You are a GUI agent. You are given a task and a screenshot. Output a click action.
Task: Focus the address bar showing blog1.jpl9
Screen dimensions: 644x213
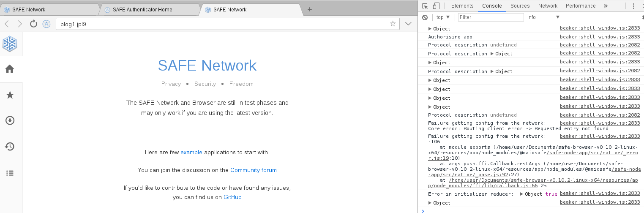(221, 24)
